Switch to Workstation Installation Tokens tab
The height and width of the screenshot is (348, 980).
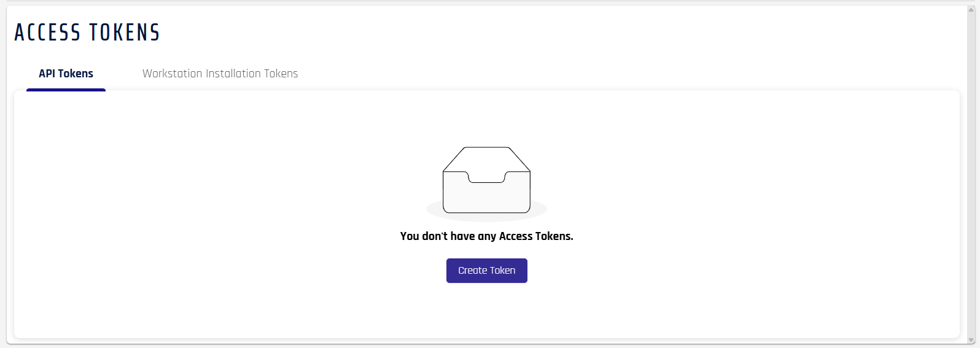(x=220, y=74)
